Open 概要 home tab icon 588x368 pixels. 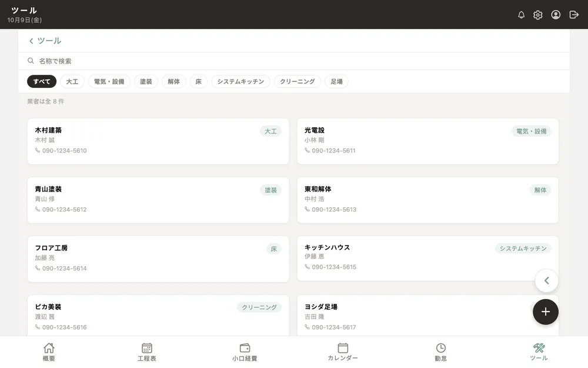49,348
